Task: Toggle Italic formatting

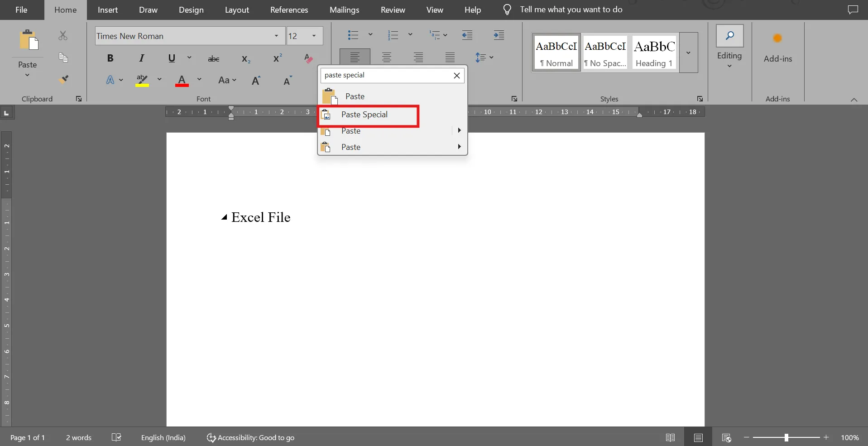Action: (142, 58)
